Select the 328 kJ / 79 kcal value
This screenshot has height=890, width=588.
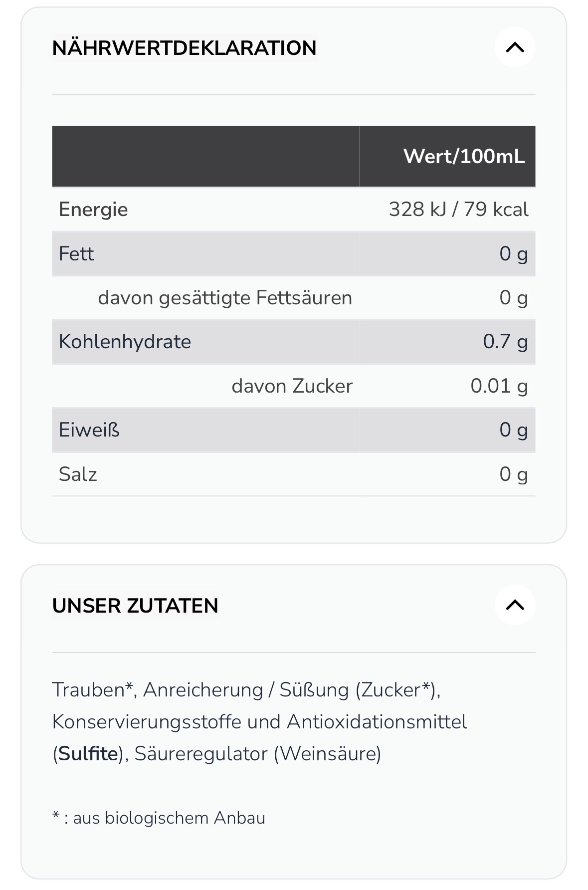(458, 210)
